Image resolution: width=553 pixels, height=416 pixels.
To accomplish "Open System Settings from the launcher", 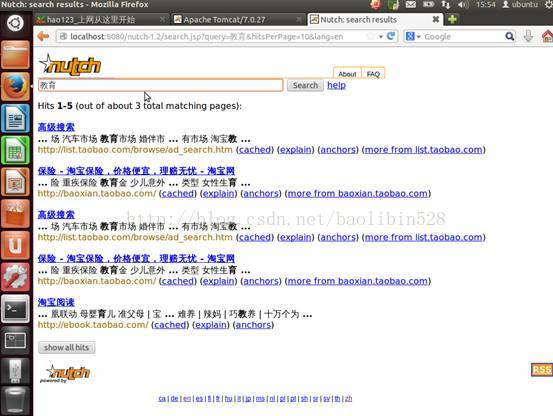I will 15,277.
